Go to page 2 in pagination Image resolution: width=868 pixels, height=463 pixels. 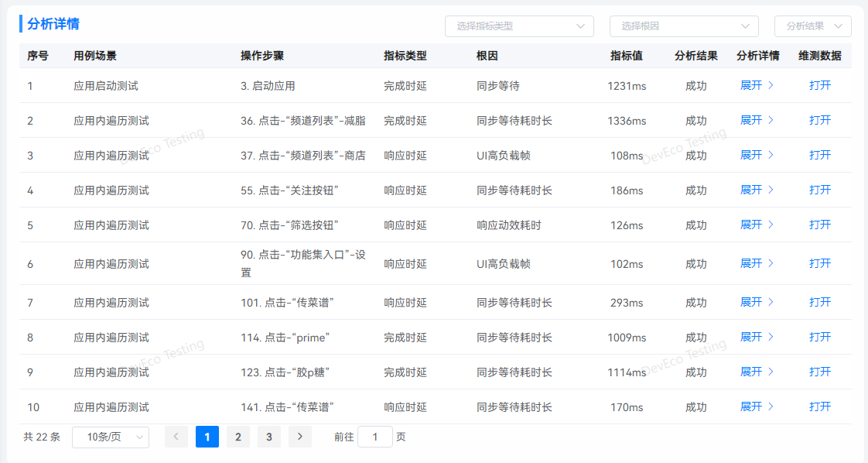click(x=238, y=437)
